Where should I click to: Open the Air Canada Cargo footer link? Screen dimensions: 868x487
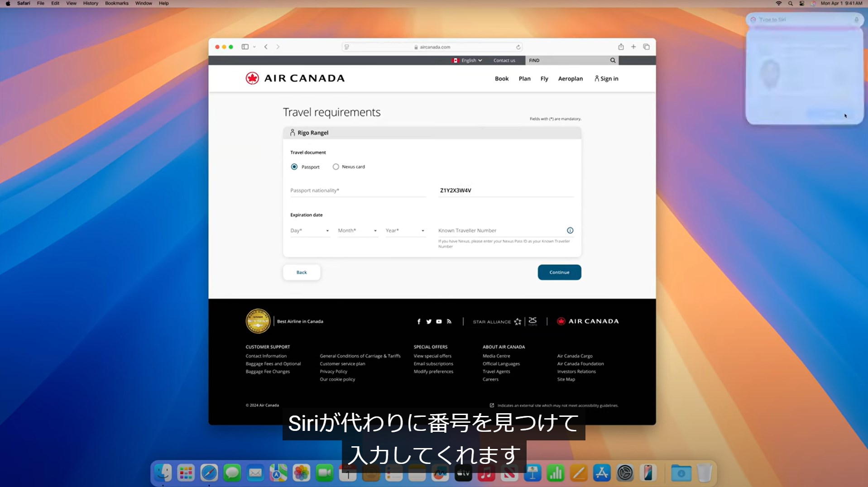click(575, 356)
